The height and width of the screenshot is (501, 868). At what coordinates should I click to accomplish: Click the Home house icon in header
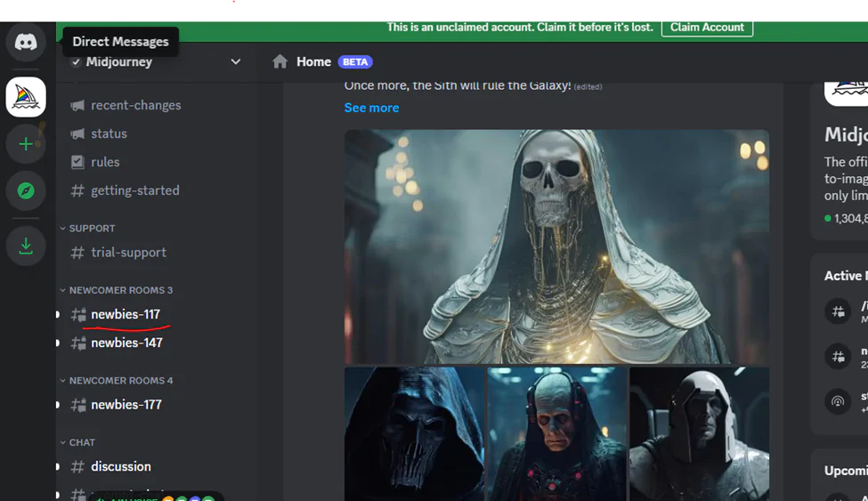click(x=280, y=61)
